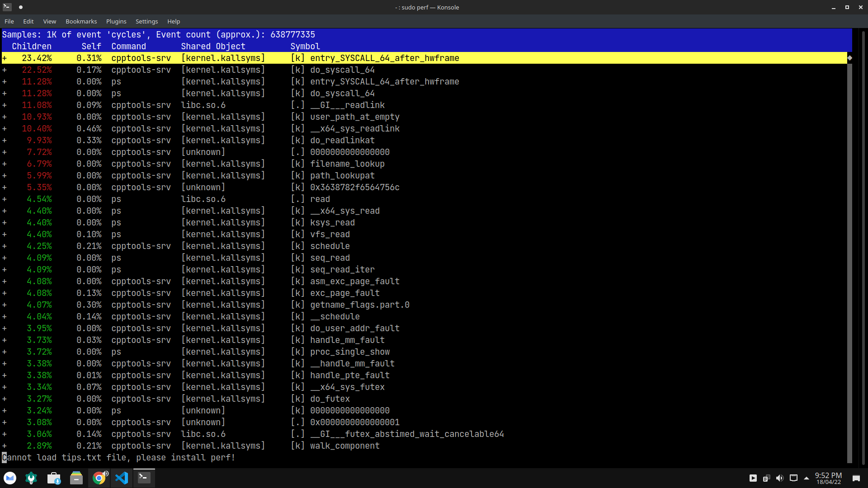Mute audio via the speaker tray icon
The image size is (868, 488).
(780, 478)
